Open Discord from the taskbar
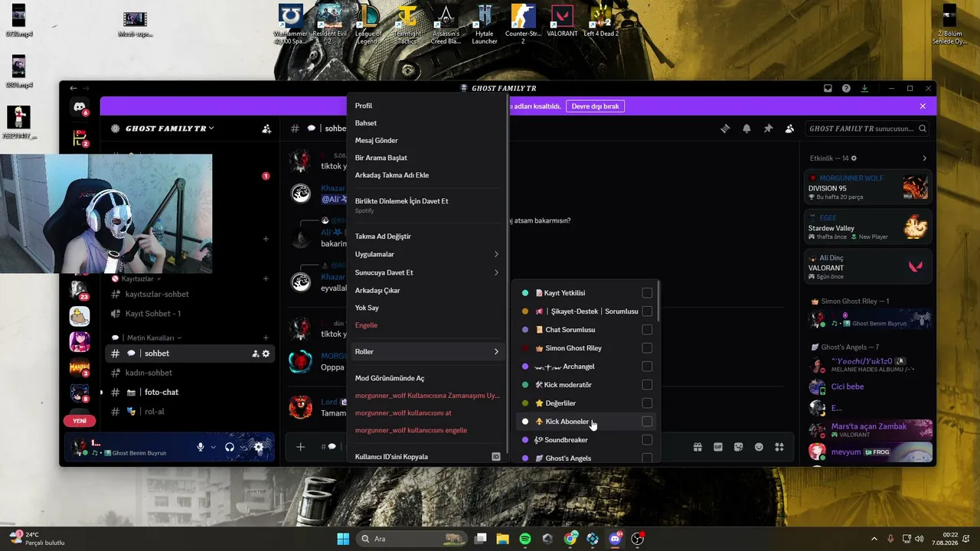 [615, 539]
